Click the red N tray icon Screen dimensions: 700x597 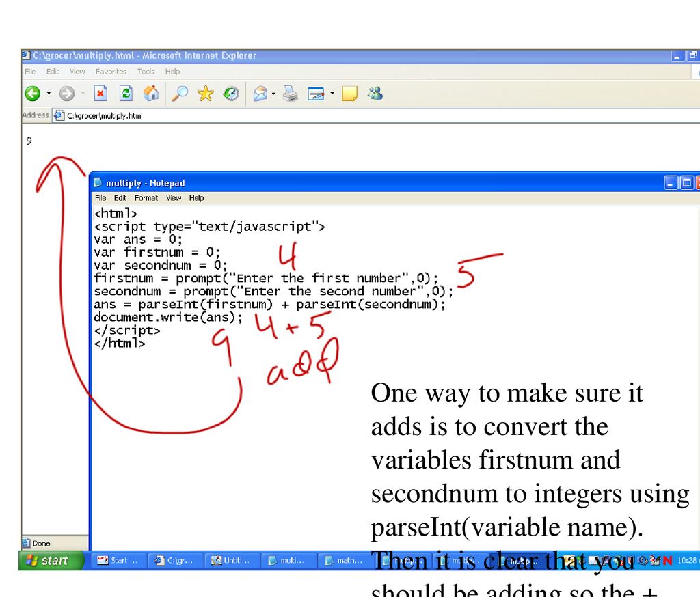tap(667, 560)
